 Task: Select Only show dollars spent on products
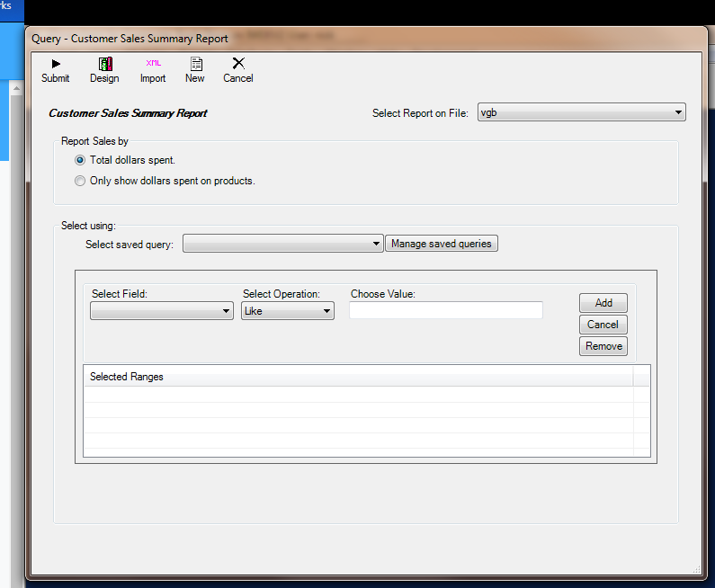[x=80, y=181]
